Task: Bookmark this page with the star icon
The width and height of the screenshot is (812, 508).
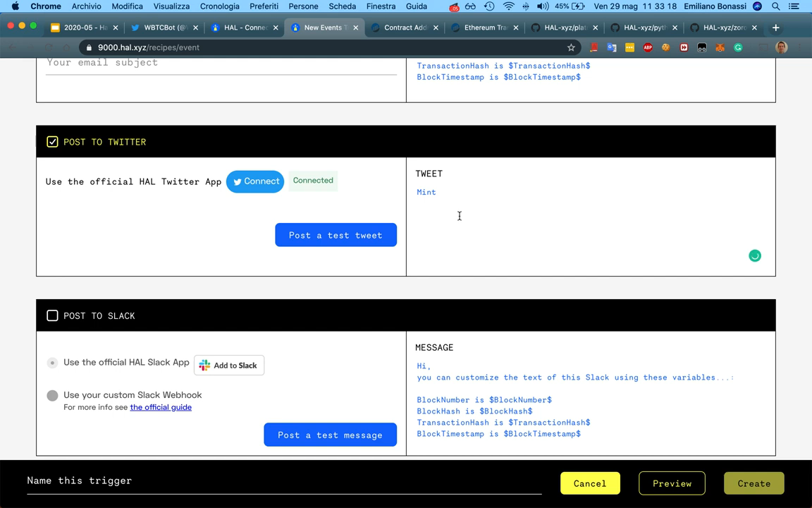Action: click(x=571, y=48)
